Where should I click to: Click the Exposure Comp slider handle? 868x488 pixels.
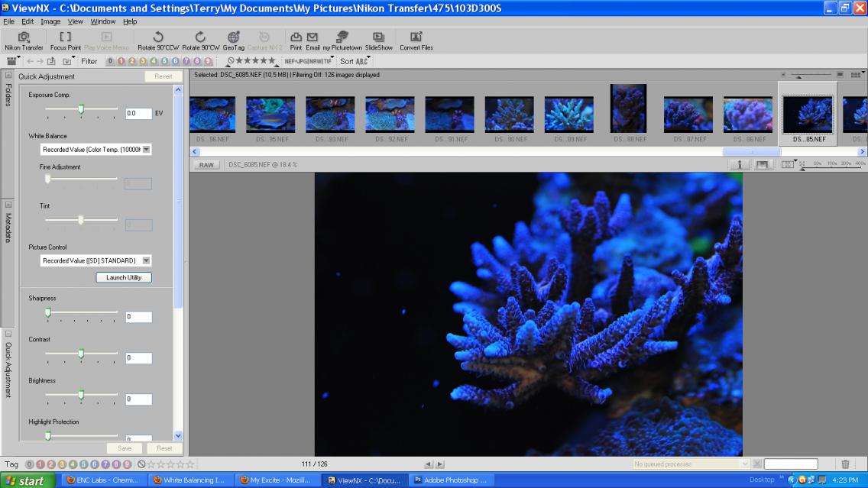pos(81,109)
